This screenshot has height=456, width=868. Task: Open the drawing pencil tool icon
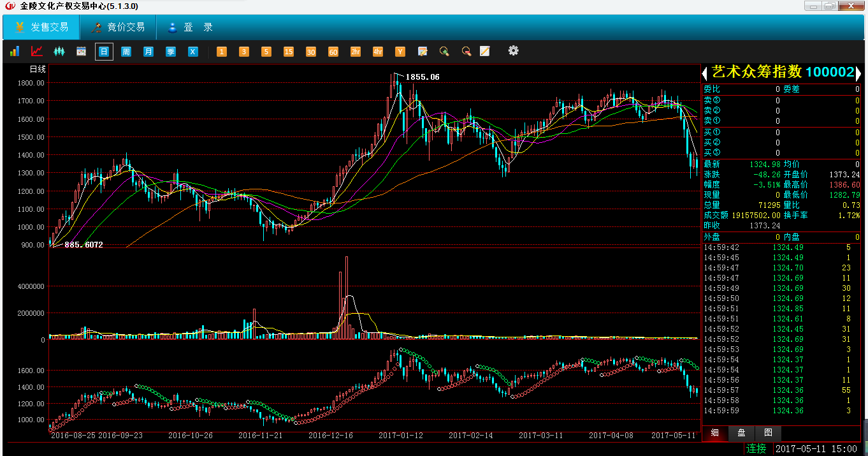(485, 51)
